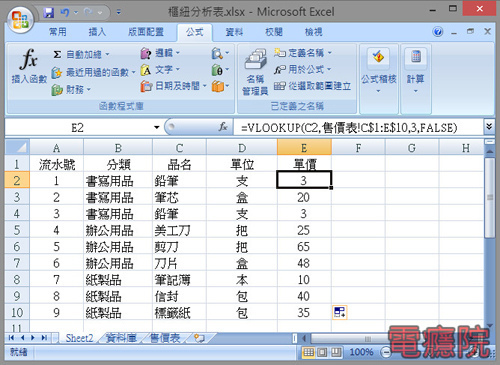This screenshot has height=365, width=500.
Task: Go to the first sheet navigation arrow
Action: tap(11, 338)
